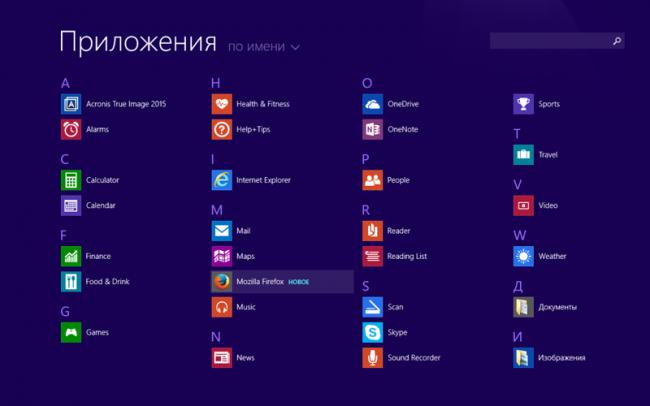This screenshot has height=406, width=650.
Task: Open the 'по имени' sort dropdown
Action: click(x=264, y=46)
